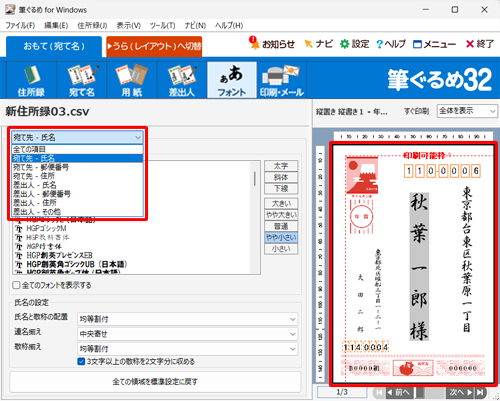
Task: Toggle 下線 underline style
Action: click(281, 188)
